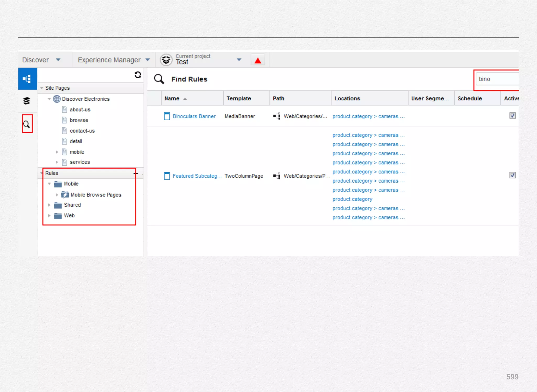The height and width of the screenshot is (392, 537).
Task: Sort results by the Name column
Action: click(x=172, y=99)
